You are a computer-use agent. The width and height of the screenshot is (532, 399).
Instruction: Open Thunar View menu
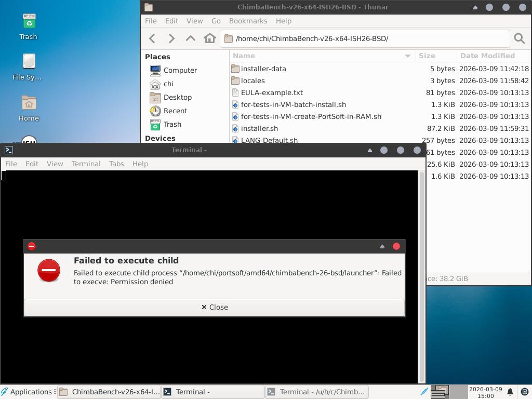[194, 21]
